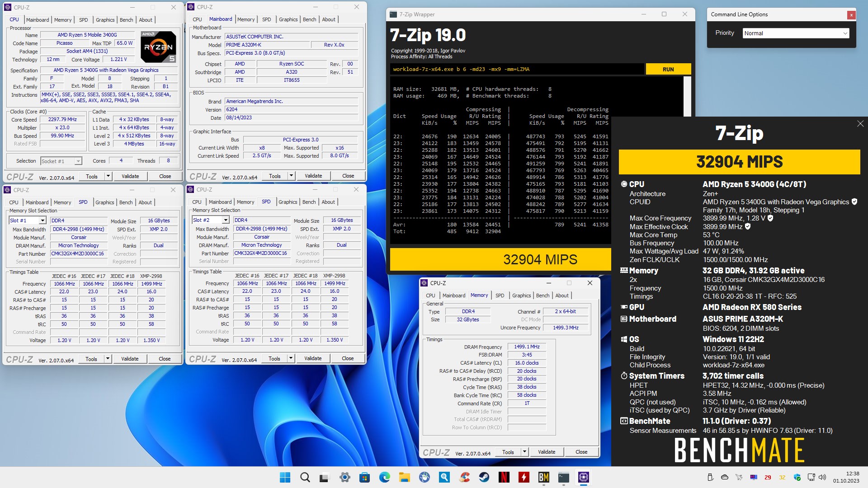Screen dimensions: 868x488
Task: Expand Tools arrow in Slot #2 SPD window
Action: click(291, 358)
